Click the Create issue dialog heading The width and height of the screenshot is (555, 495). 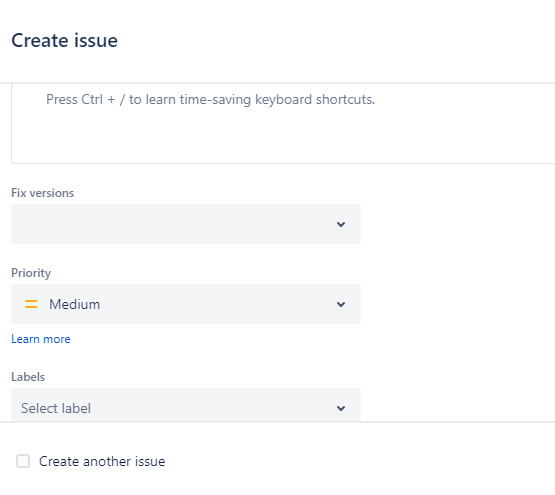[64, 40]
